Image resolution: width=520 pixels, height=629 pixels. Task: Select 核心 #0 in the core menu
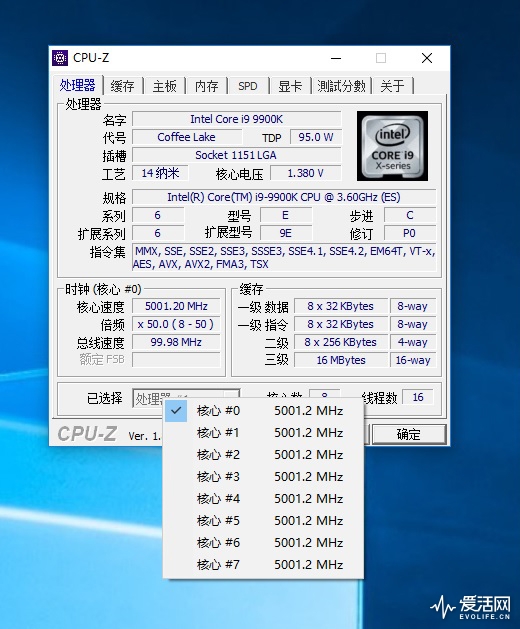point(263,411)
